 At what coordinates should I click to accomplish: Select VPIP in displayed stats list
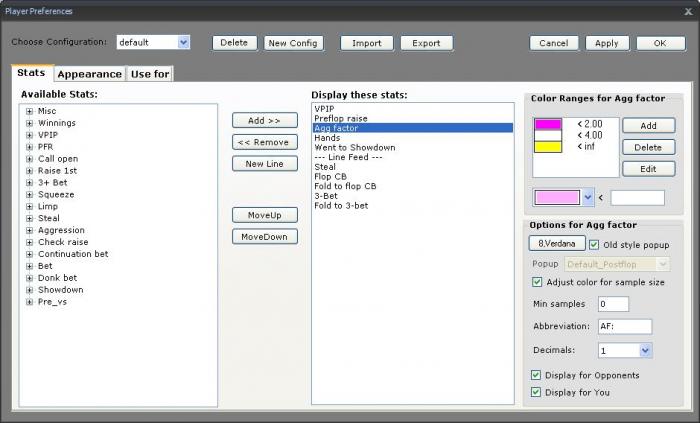[x=412, y=109]
